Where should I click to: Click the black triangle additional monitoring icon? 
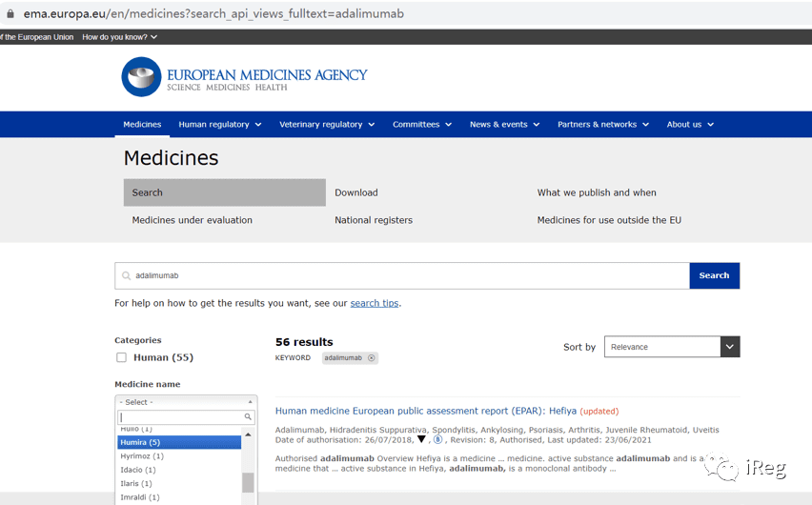point(421,440)
